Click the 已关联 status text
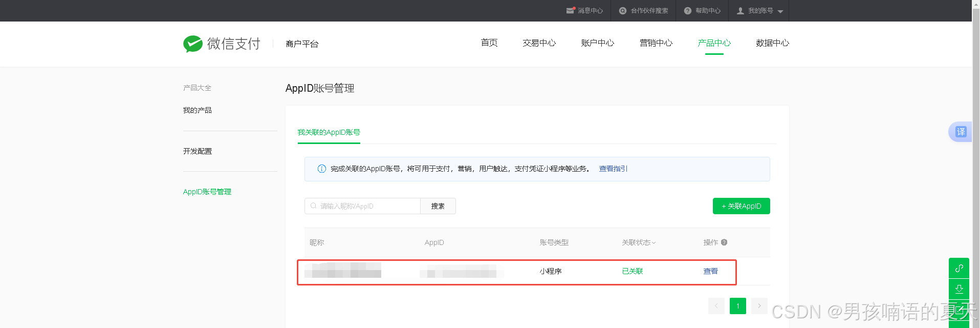 633,271
